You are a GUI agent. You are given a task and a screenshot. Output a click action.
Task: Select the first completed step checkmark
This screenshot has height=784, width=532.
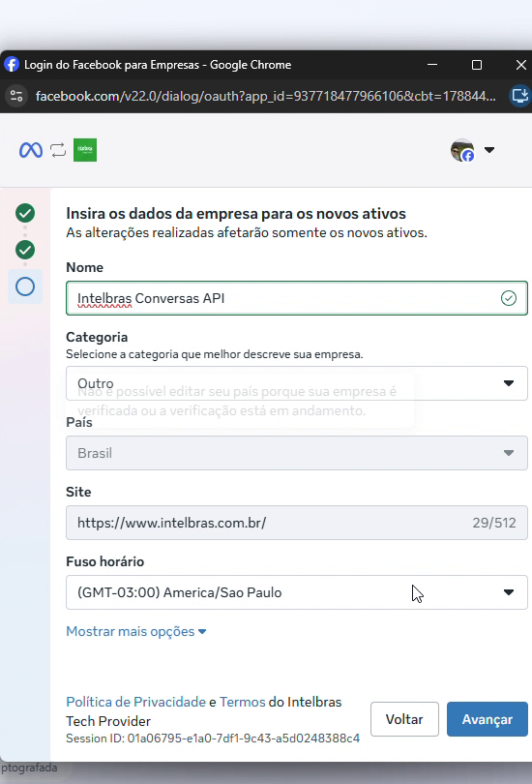pyautogui.click(x=25, y=213)
